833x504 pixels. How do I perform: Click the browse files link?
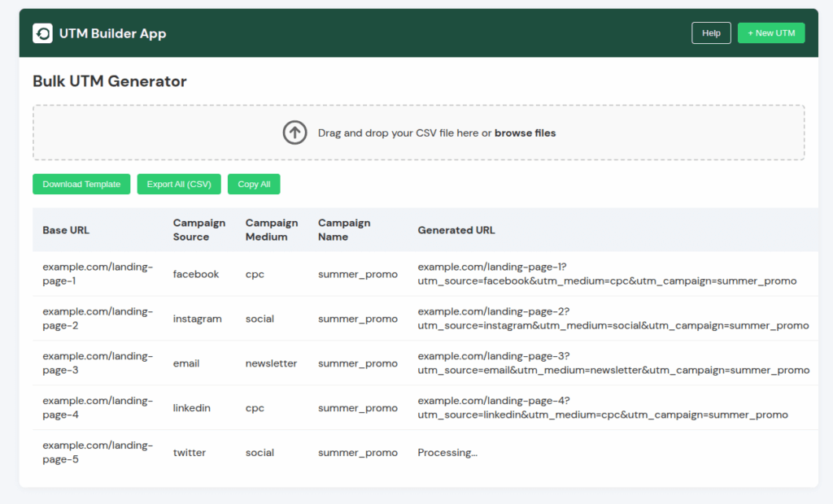point(525,133)
